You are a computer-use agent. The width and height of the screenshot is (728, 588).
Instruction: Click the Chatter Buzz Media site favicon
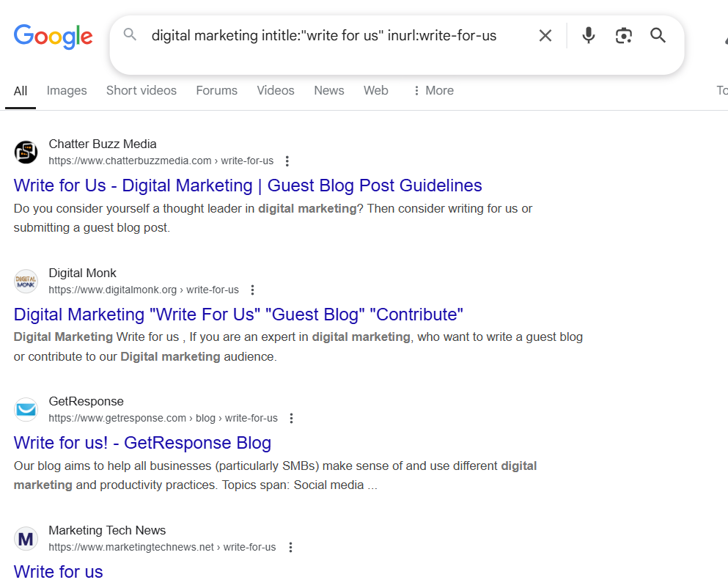(26, 152)
